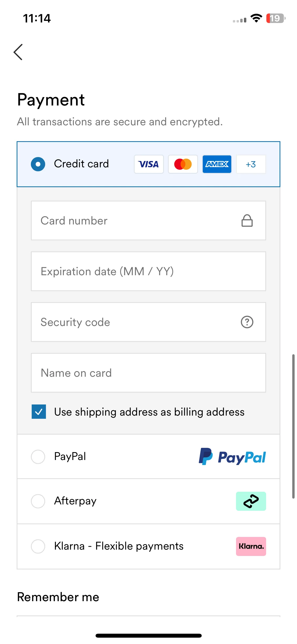Focus the Expiration date field
Screen dimensions: 297x644
(148, 271)
